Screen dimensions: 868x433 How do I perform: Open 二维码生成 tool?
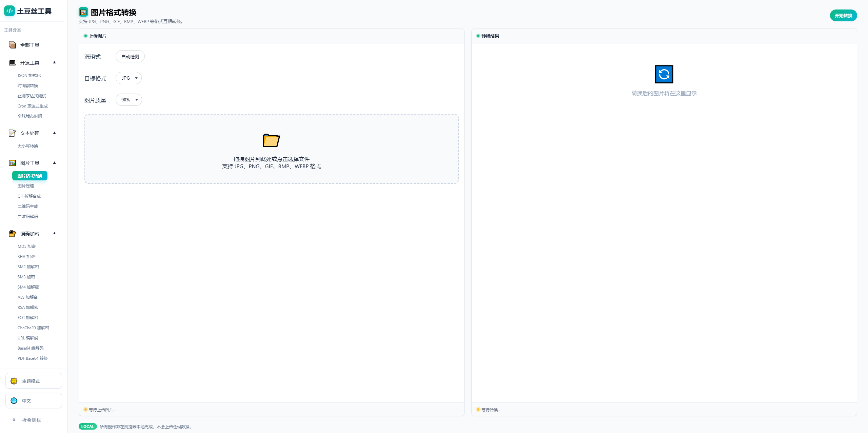28,206
